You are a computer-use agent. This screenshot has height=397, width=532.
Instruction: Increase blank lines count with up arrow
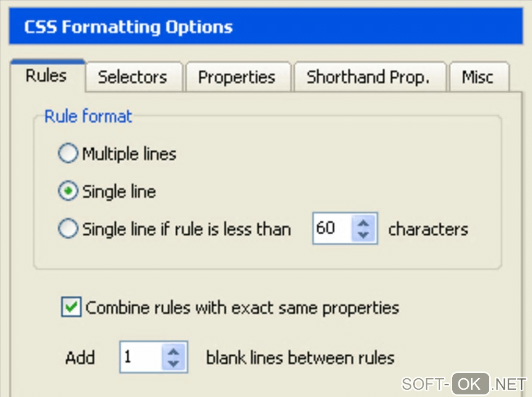point(174,352)
